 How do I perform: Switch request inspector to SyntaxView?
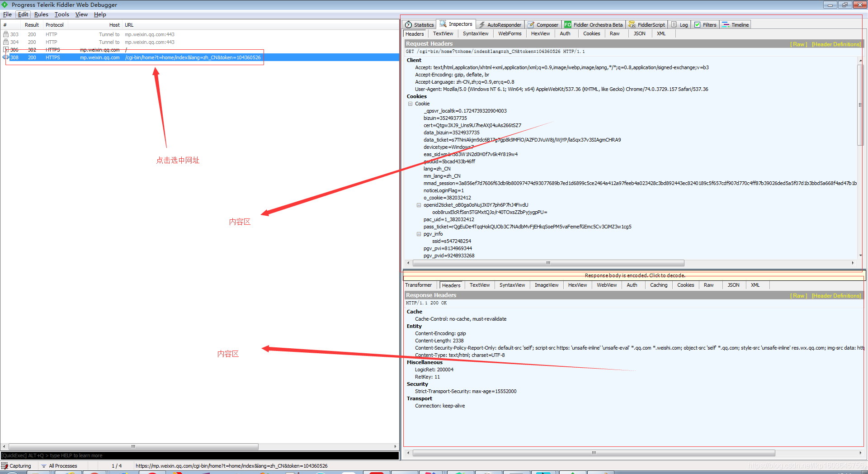pyautogui.click(x=476, y=33)
